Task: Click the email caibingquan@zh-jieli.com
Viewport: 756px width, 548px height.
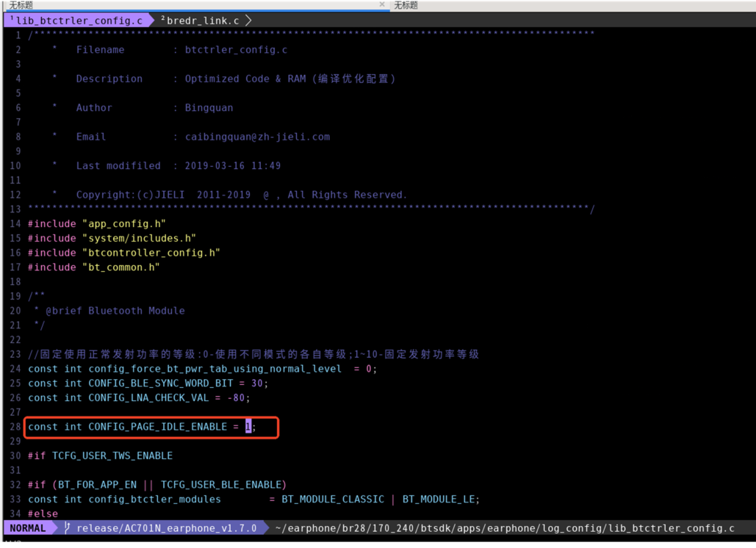Action: [257, 137]
